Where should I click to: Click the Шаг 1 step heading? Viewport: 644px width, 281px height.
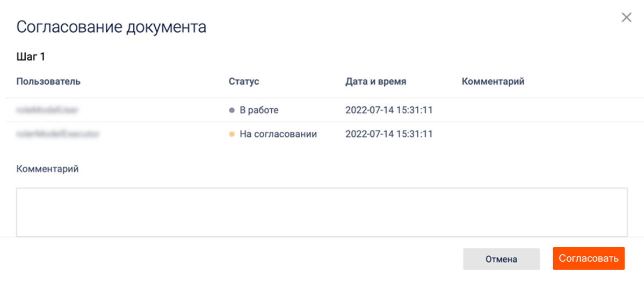(31, 57)
